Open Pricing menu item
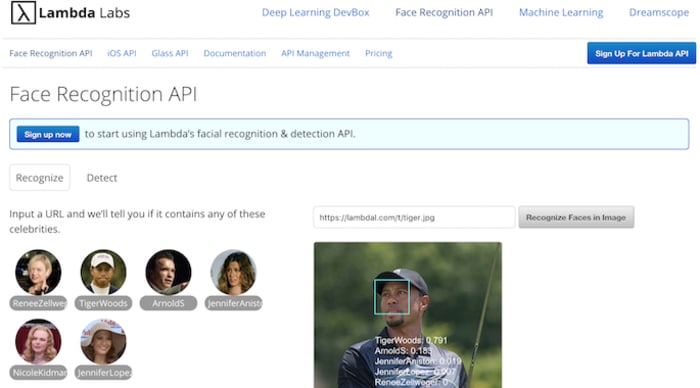Screen dimensions: 700x388 coord(378,53)
